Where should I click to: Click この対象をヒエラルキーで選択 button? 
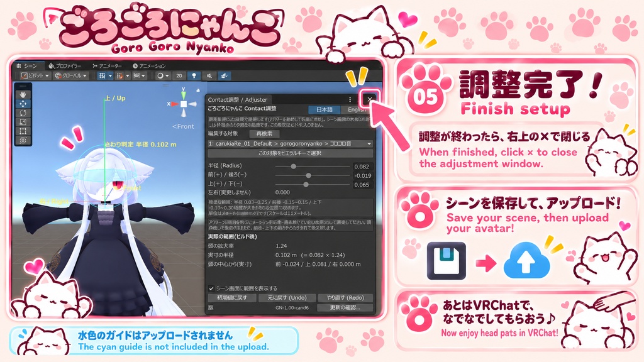[291, 153]
